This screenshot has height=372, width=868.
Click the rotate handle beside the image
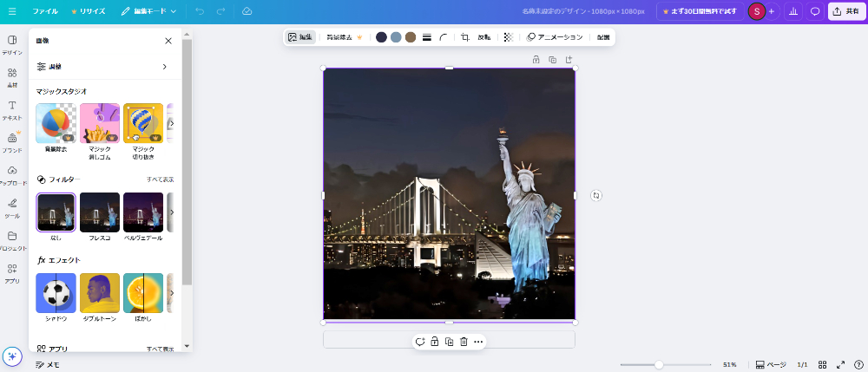pos(596,195)
